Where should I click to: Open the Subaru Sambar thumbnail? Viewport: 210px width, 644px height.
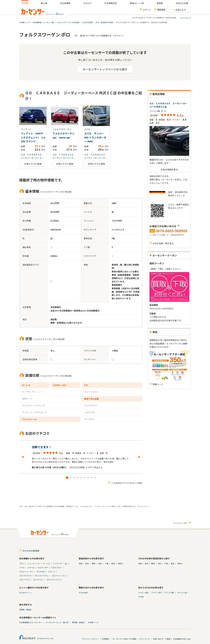click(x=96, y=116)
